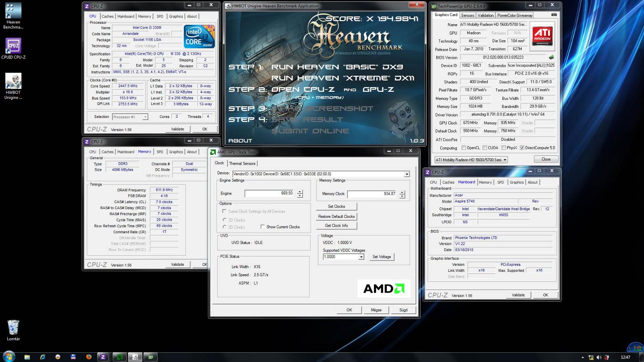Click the Intel Core i3 logo in CPU-Z
The width and height of the screenshot is (644, 362).
point(199,37)
